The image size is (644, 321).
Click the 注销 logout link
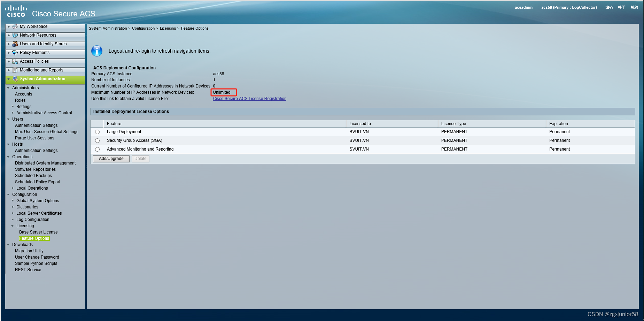click(x=609, y=7)
